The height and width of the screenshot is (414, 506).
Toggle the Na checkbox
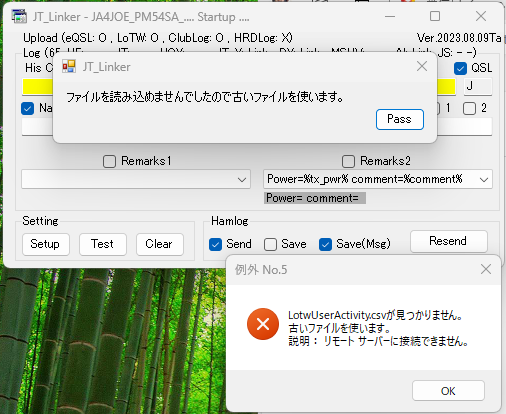(x=28, y=108)
